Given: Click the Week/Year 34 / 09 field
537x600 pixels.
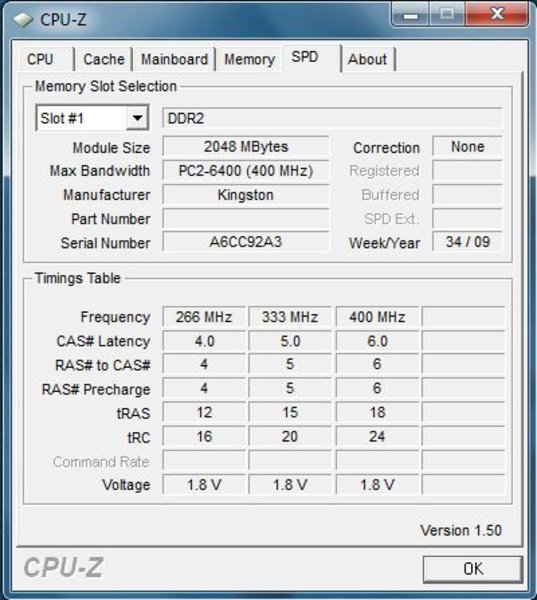Looking at the screenshot, I should (x=467, y=242).
